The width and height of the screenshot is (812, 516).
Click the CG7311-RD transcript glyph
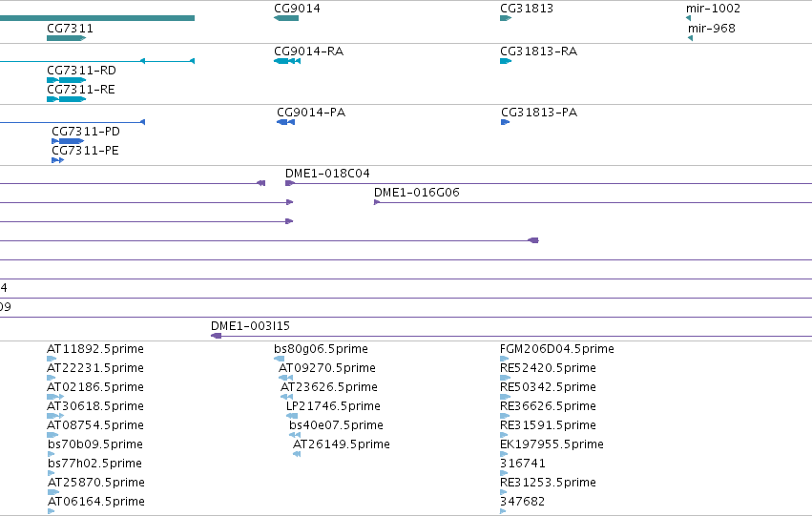(66, 80)
